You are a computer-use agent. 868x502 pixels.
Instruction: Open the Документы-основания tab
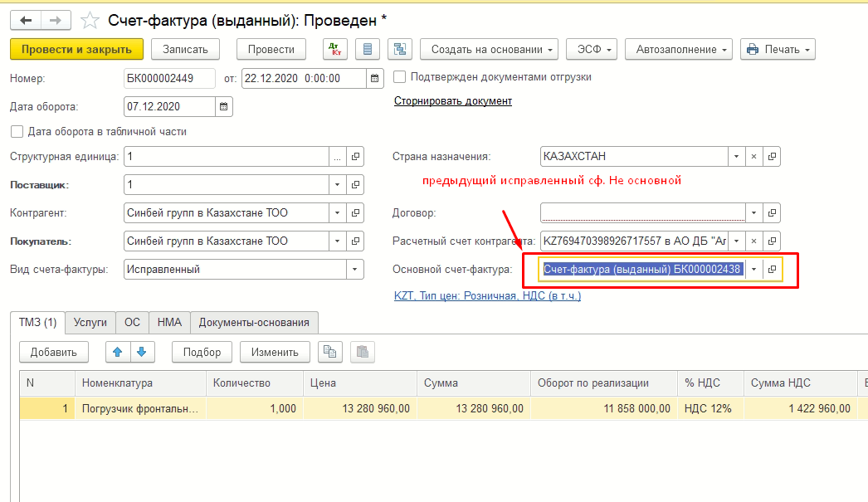coord(254,323)
